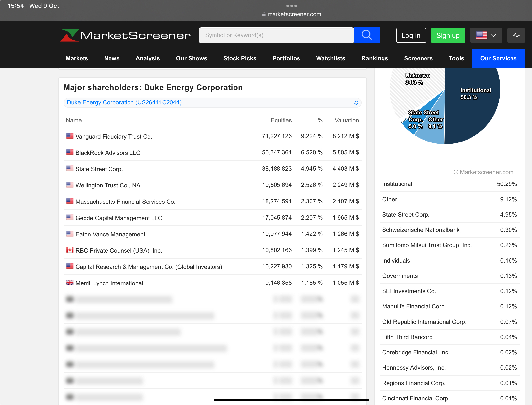
Task: Open the Rankings menu
Action: [x=375, y=58]
